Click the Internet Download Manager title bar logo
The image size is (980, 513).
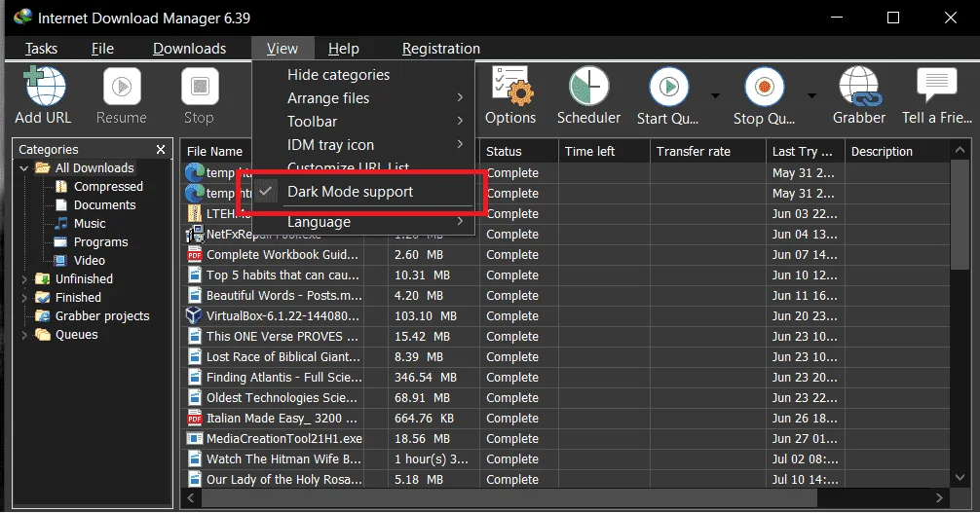22,17
